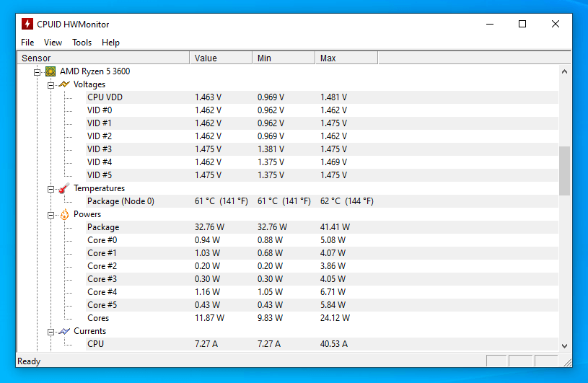This screenshot has height=383, width=588.
Task: Click the scrollbar down arrow
Action: tap(564, 346)
